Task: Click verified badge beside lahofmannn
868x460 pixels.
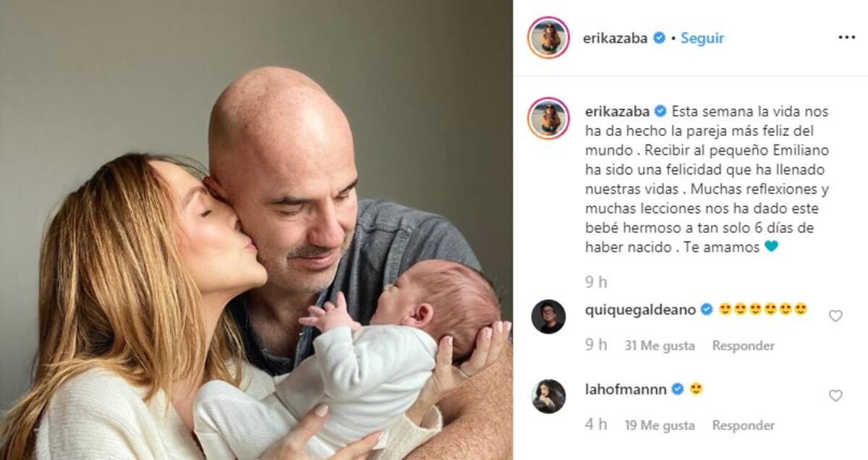Action: tap(678, 389)
